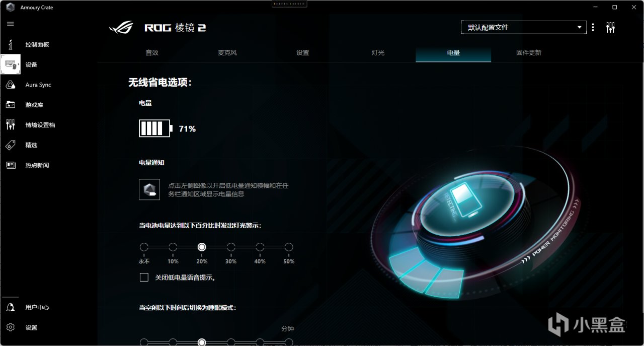The image size is (644, 346).
Task: Open 情境设置档 scenario profiles icon
Action: tap(10, 125)
